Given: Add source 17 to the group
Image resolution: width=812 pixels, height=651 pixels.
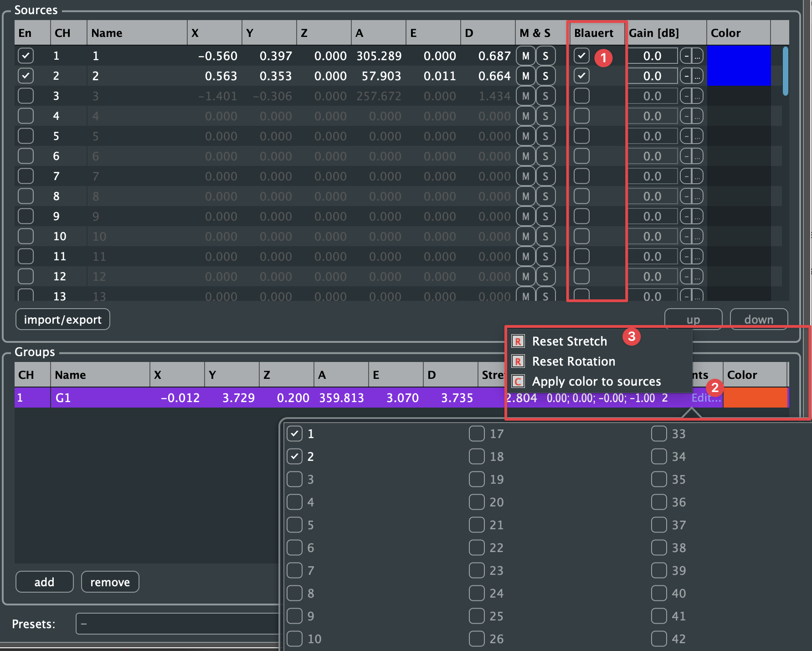Looking at the screenshot, I should click(x=477, y=434).
